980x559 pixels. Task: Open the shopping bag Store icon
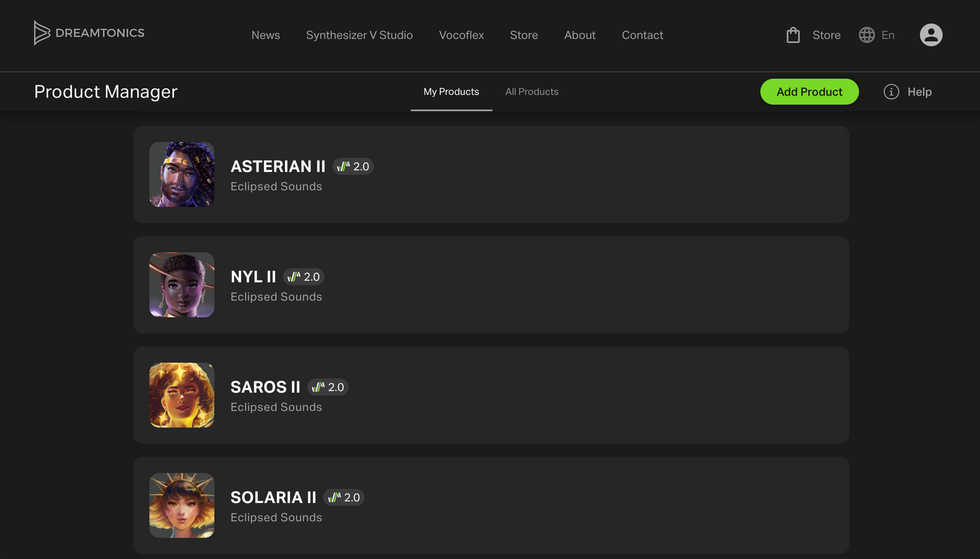(x=793, y=35)
